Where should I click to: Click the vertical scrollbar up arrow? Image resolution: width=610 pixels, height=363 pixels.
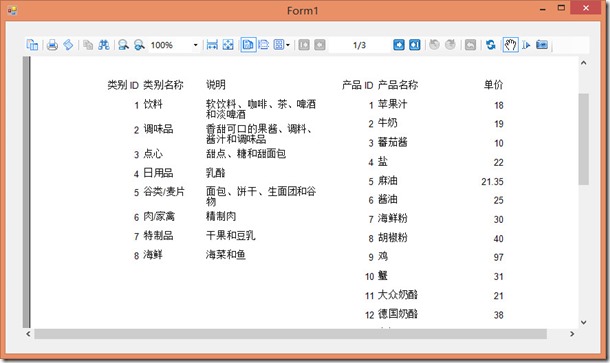tap(584, 63)
